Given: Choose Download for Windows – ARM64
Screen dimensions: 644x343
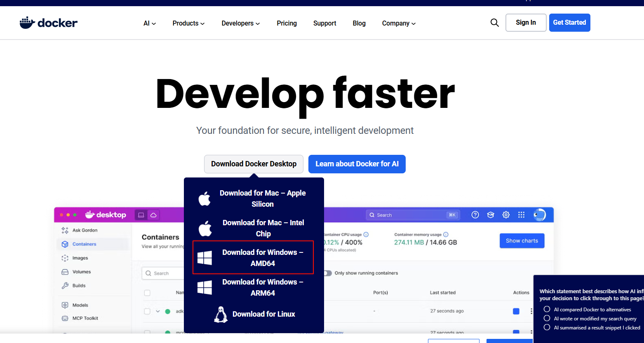Looking at the screenshot, I should coord(254,287).
